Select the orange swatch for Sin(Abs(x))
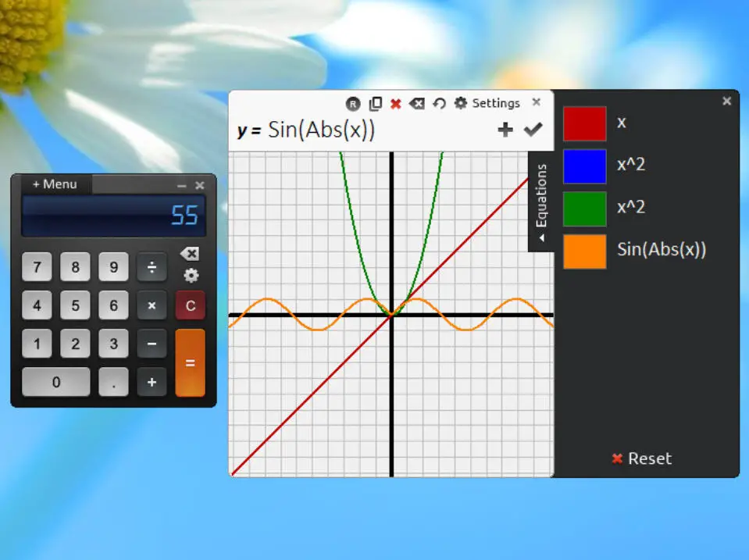 [585, 251]
